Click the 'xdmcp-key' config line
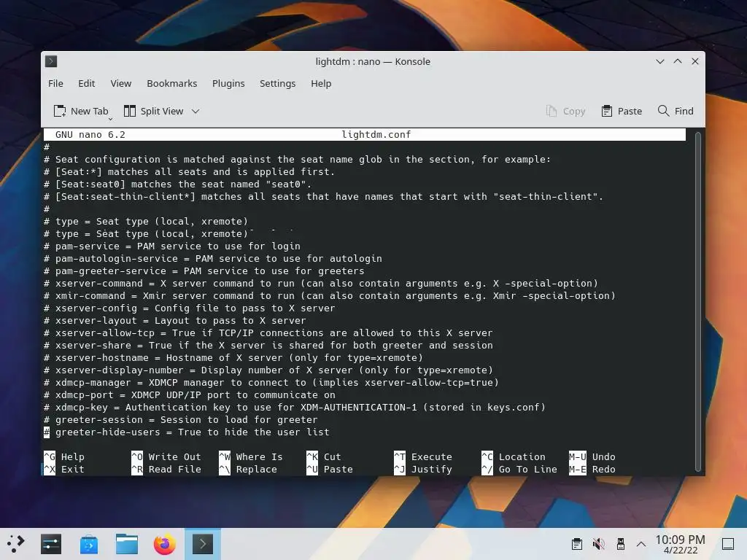 [x=295, y=407]
